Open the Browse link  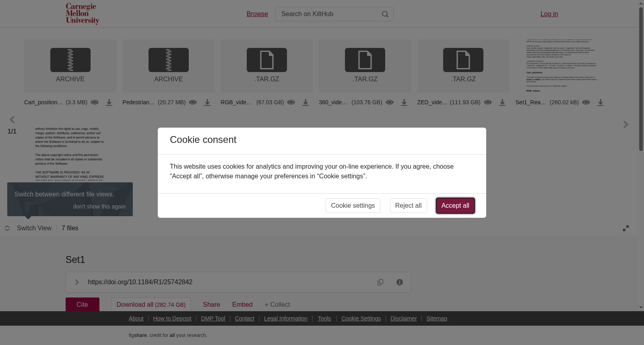257,14
